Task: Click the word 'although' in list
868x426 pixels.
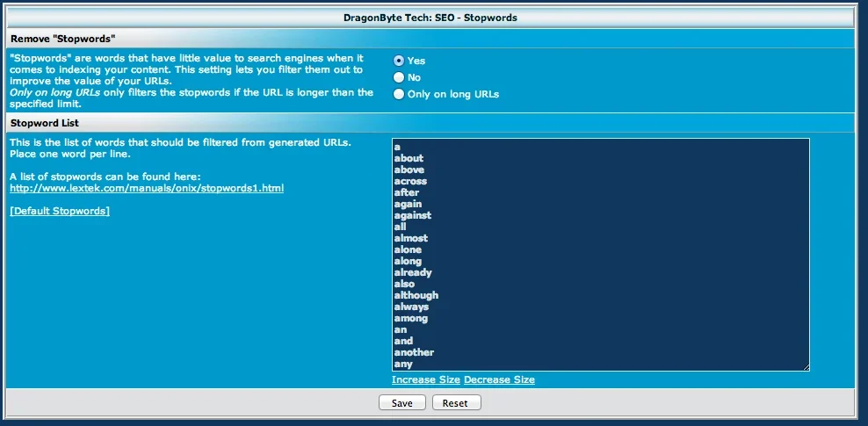Action: coord(416,295)
